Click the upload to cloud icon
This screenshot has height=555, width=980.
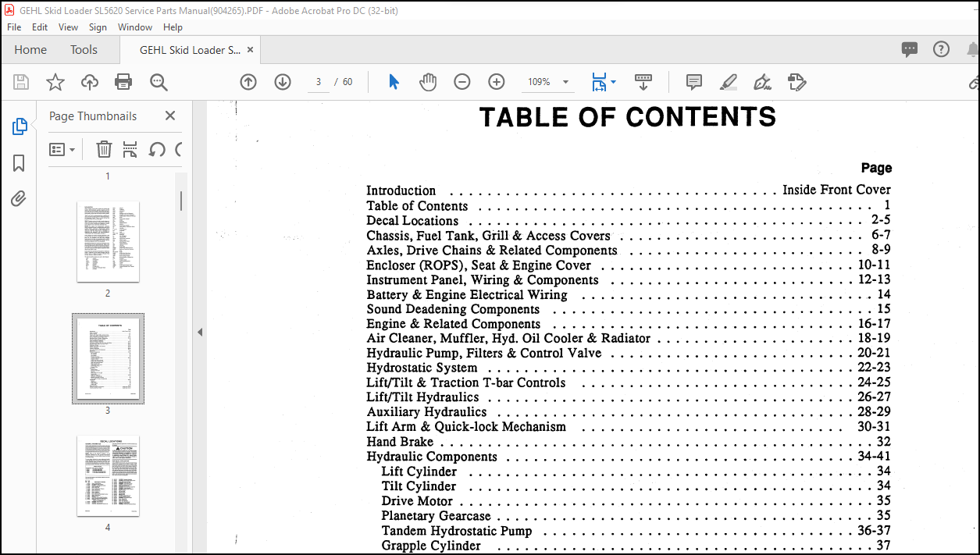pos(90,82)
